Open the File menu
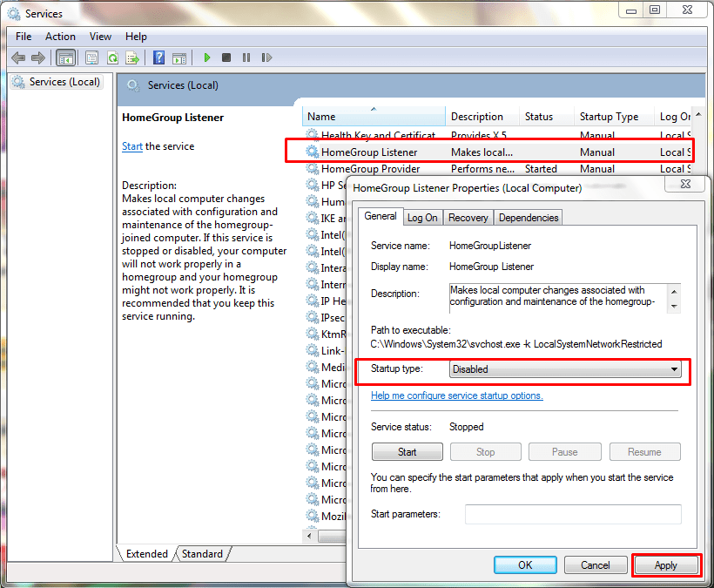 [x=24, y=37]
